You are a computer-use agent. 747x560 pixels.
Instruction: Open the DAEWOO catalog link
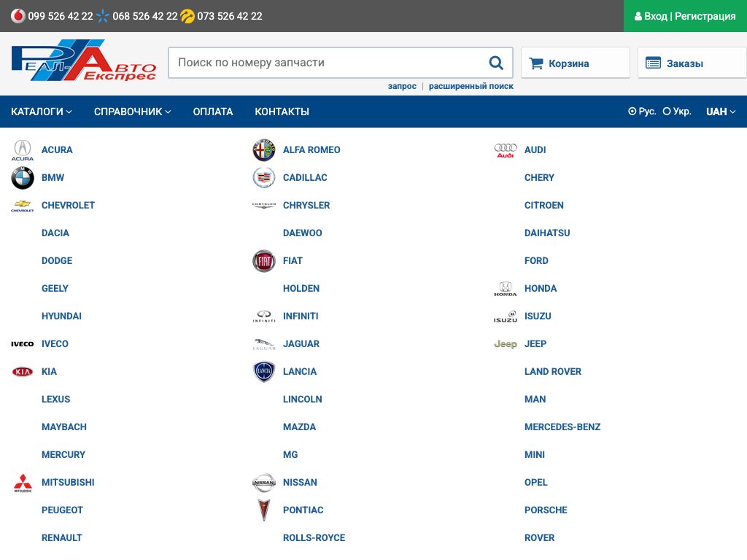[x=302, y=233]
